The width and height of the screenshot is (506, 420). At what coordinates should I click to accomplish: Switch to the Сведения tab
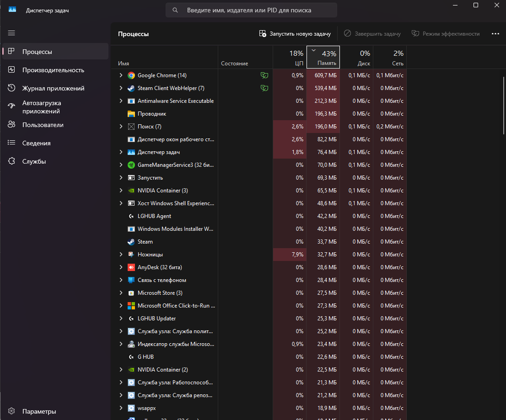coord(55,143)
